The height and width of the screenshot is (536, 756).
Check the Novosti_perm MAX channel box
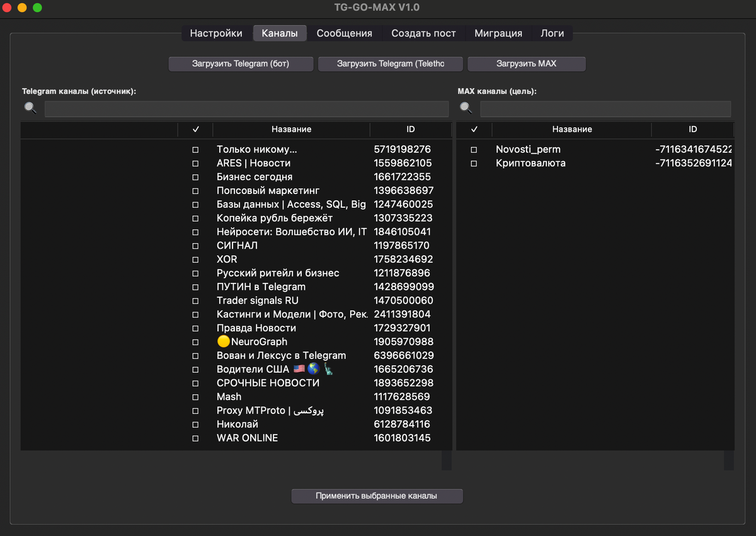click(x=474, y=150)
